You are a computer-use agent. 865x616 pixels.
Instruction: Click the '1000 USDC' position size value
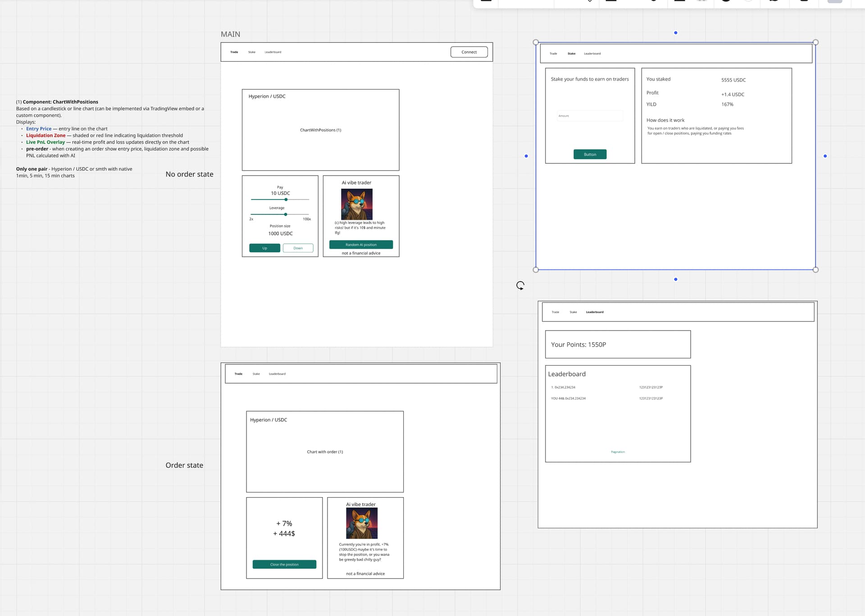281,233
